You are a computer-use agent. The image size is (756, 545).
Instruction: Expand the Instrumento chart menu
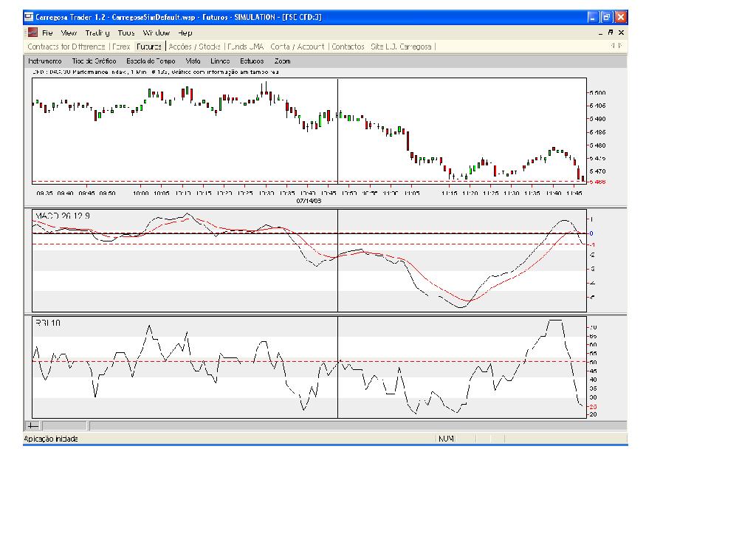(45, 61)
